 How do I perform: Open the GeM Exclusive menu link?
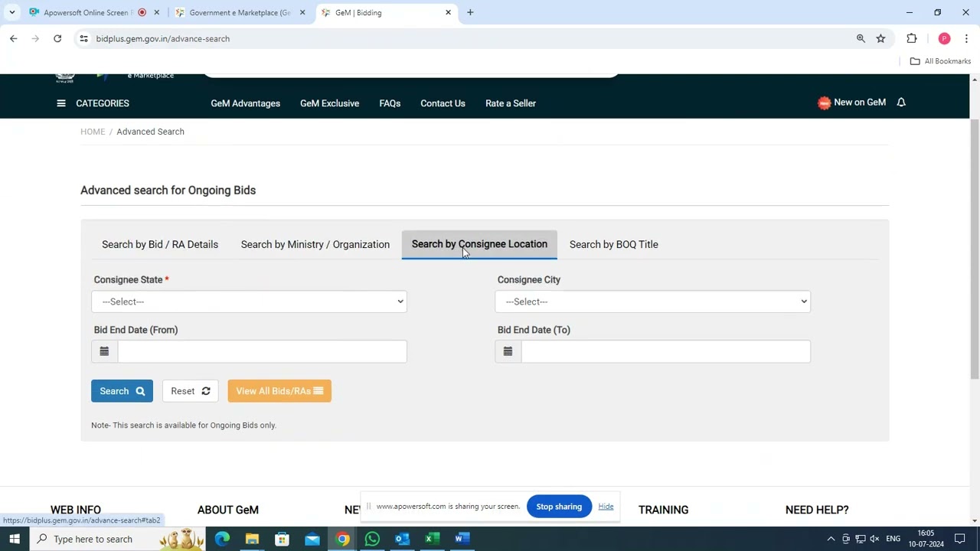pyautogui.click(x=330, y=103)
